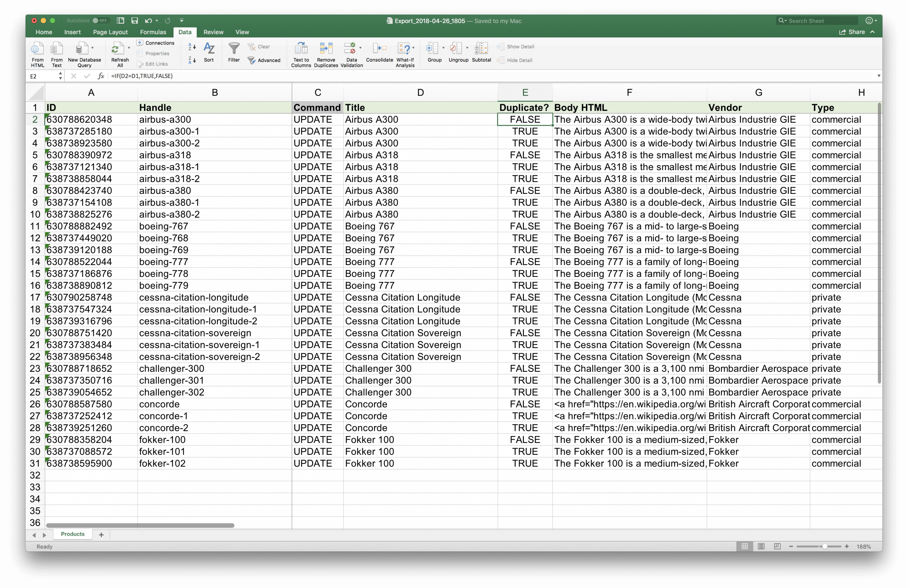Click the Remove Duplicates icon
The height and width of the screenshot is (588, 908).
point(326,49)
